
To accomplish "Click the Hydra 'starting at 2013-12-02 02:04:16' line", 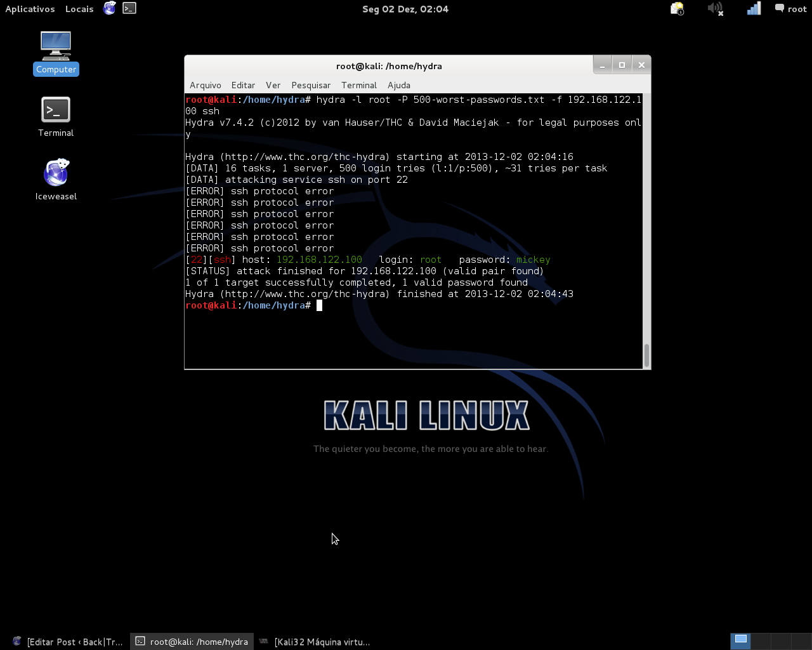I will point(379,157).
